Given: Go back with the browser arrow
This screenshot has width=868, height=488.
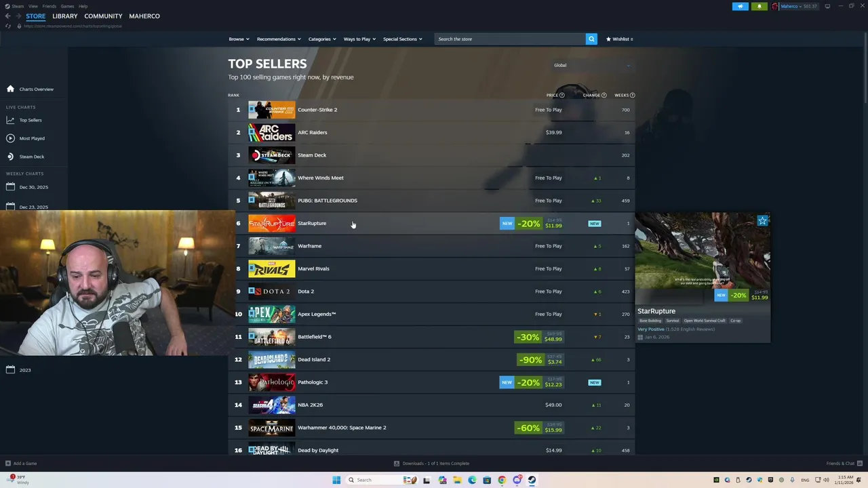Looking at the screenshot, I should click(x=7, y=16).
